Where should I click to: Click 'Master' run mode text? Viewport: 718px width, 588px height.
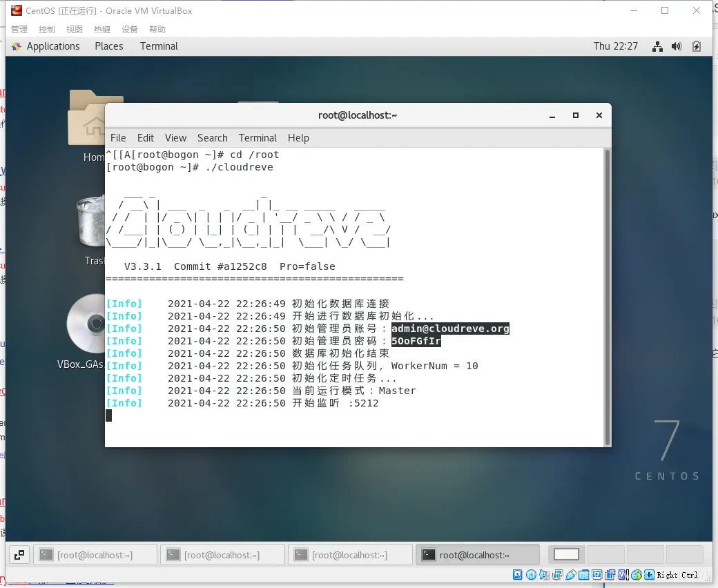[397, 391]
